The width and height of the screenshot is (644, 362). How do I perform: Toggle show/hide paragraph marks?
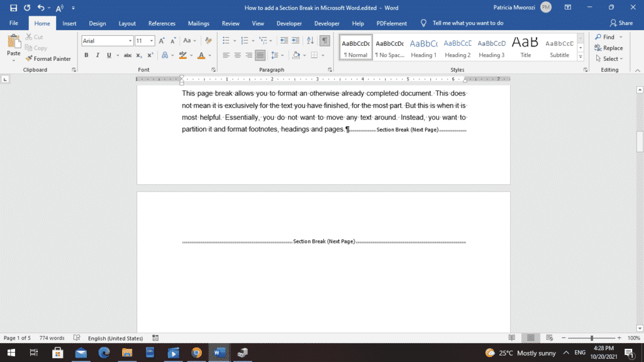click(x=325, y=40)
